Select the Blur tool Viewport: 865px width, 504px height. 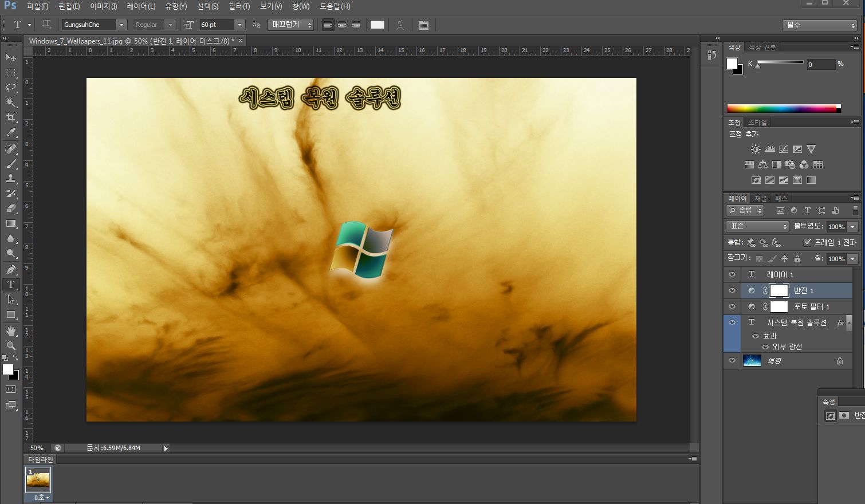tap(11, 238)
